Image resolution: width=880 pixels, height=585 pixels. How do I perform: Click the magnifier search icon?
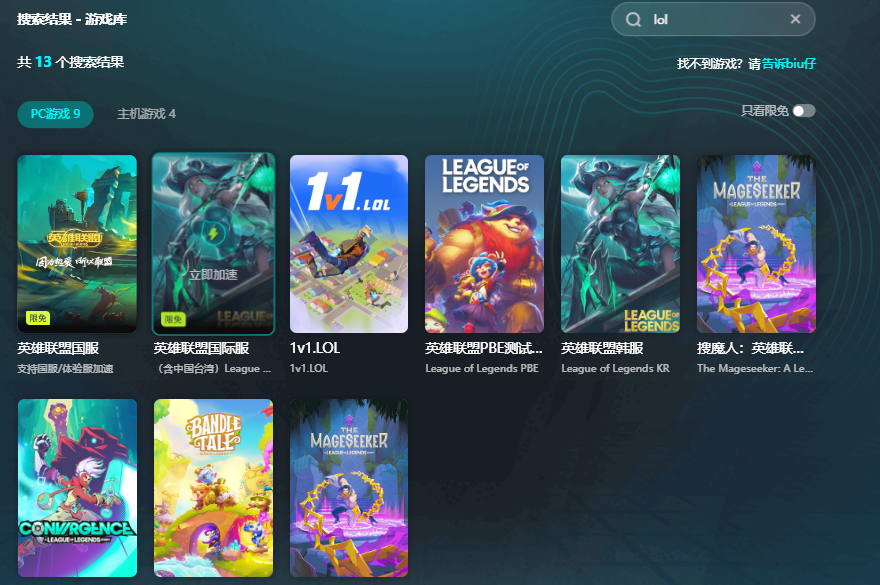coord(633,20)
